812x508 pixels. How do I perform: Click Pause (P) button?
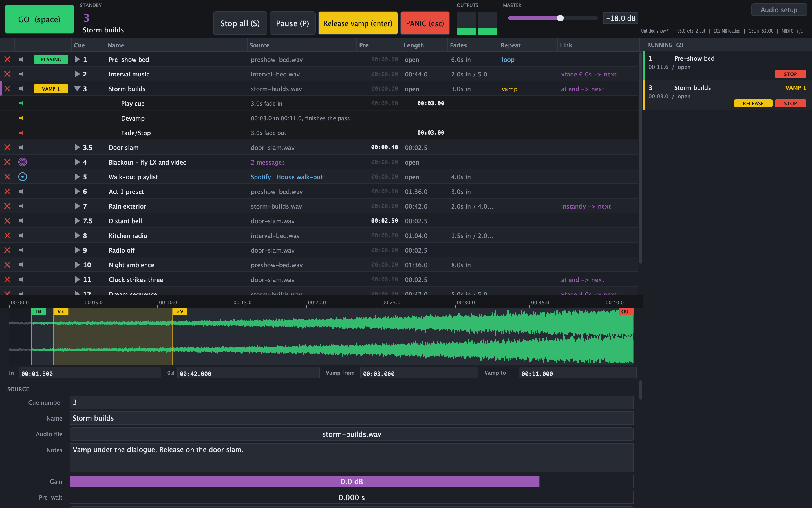coord(292,23)
